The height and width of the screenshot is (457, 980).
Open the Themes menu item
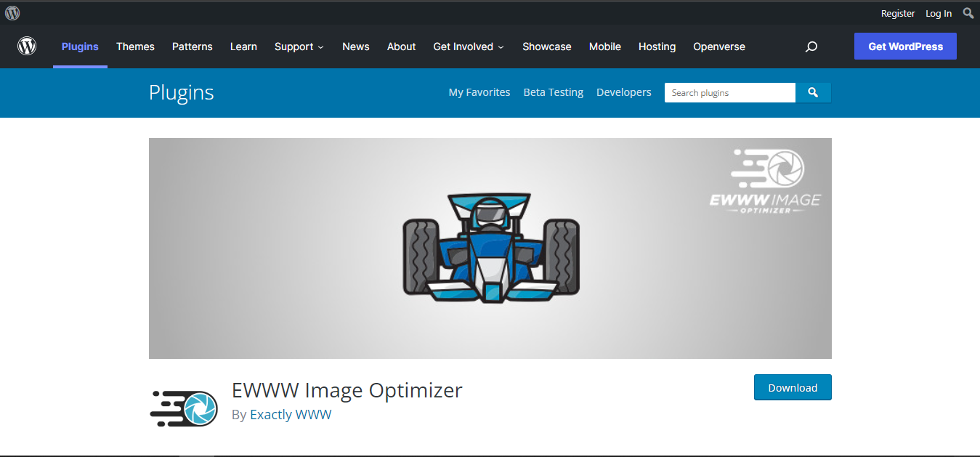pos(135,46)
